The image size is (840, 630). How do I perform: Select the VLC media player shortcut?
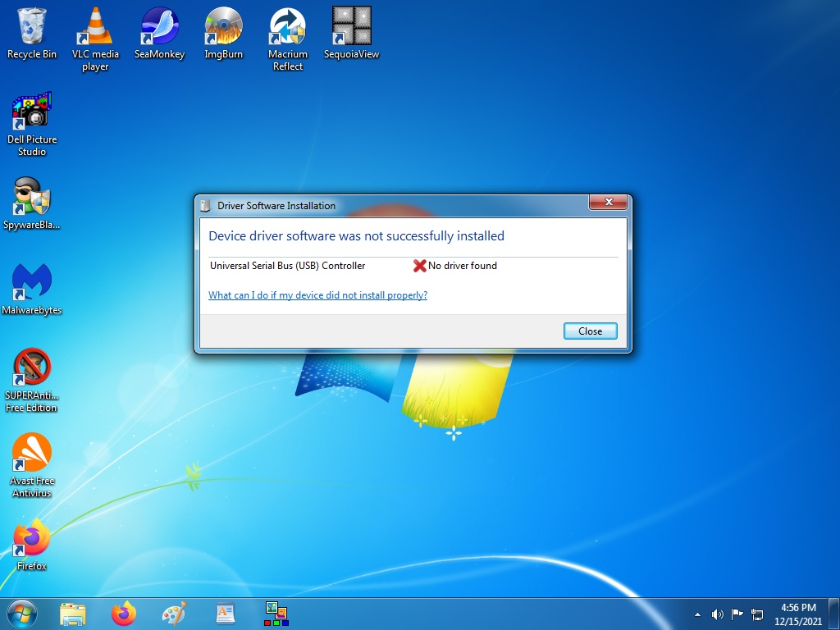click(95, 39)
